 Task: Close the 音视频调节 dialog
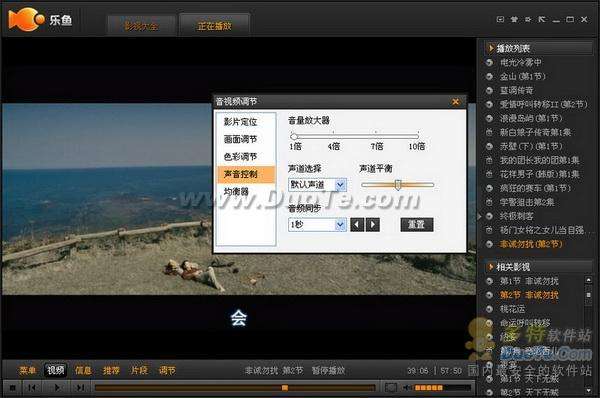[455, 102]
